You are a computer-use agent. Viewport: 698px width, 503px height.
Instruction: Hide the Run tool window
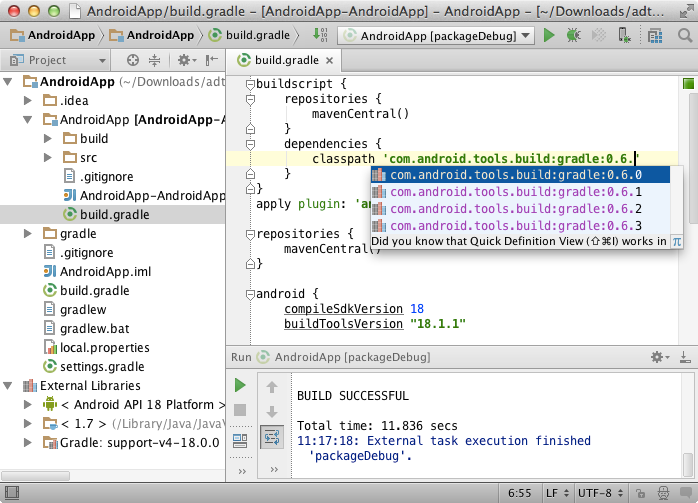tap(685, 357)
